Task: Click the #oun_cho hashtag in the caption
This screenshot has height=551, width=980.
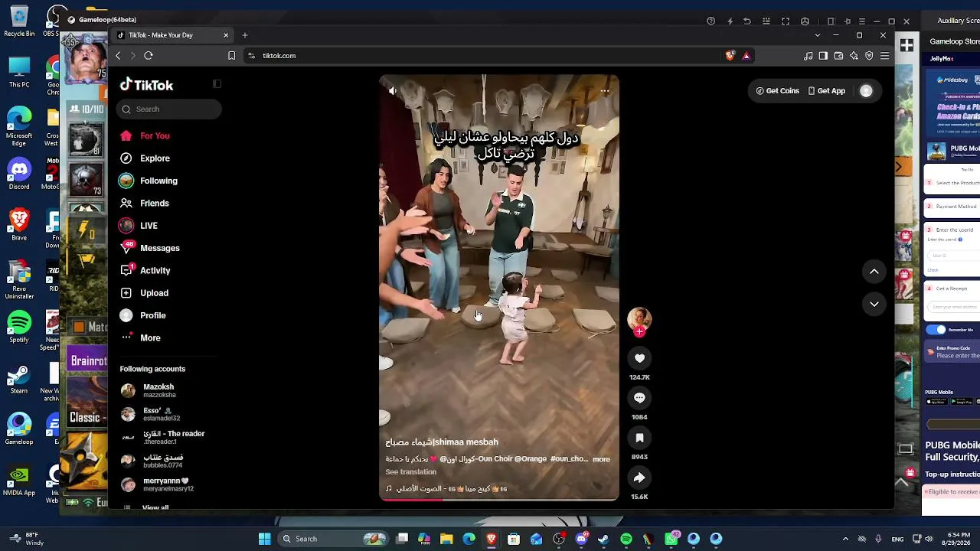Action: point(569,459)
